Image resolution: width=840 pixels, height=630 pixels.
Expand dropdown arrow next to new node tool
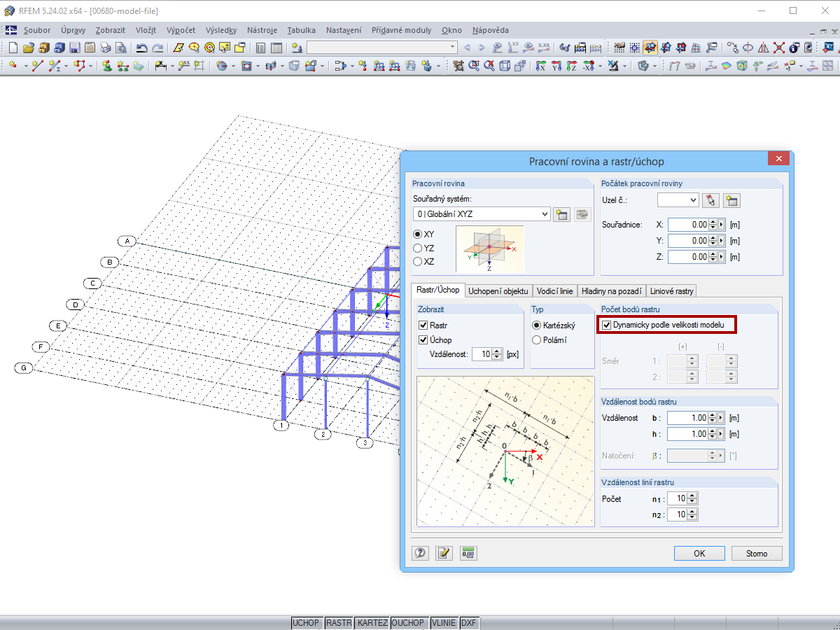(26, 66)
